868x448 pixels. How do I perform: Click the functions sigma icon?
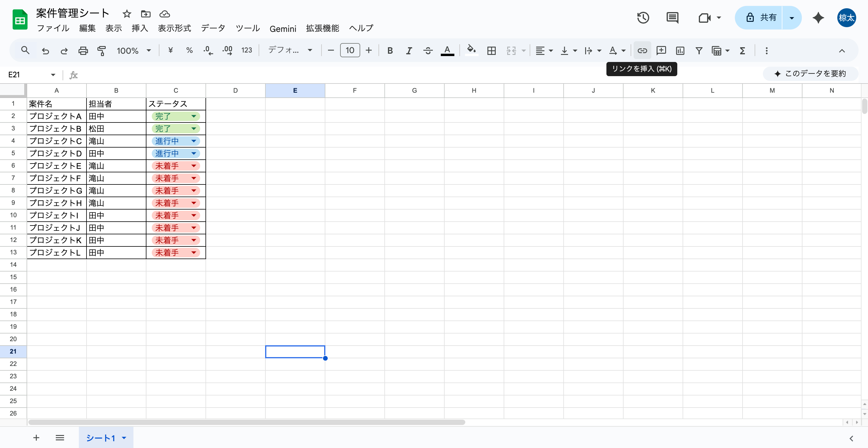click(742, 50)
